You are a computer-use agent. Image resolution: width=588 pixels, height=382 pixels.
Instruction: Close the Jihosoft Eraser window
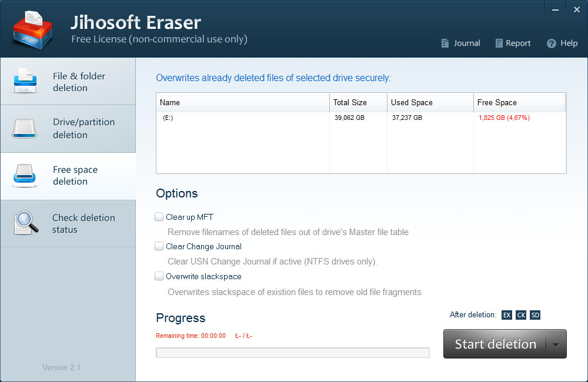coord(577,10)
